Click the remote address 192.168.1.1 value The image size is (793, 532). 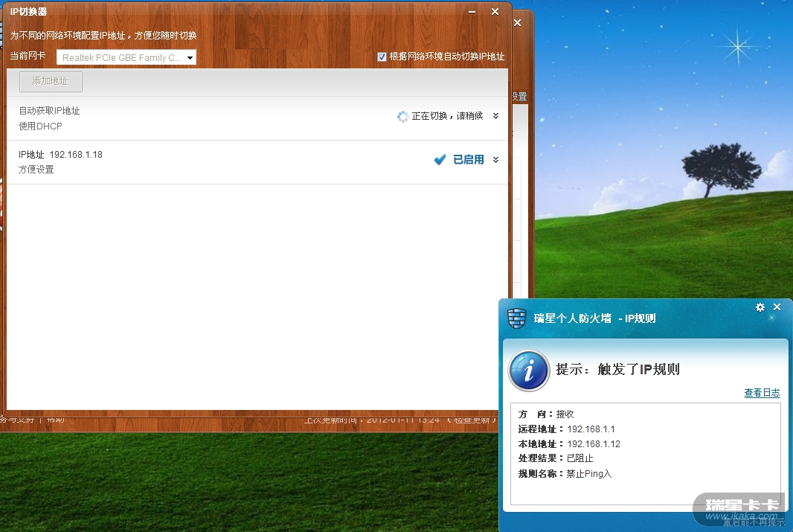pos(591,429)
